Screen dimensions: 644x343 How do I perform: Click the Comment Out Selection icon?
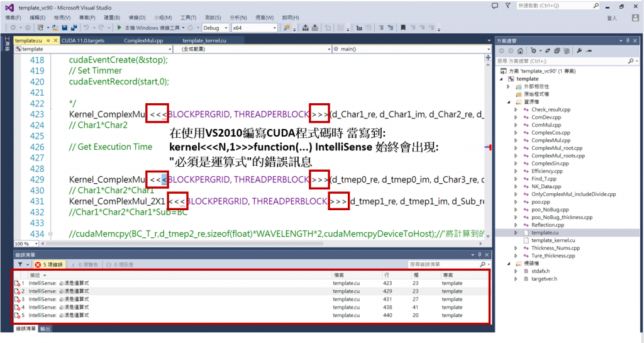[x=382, y=28]
